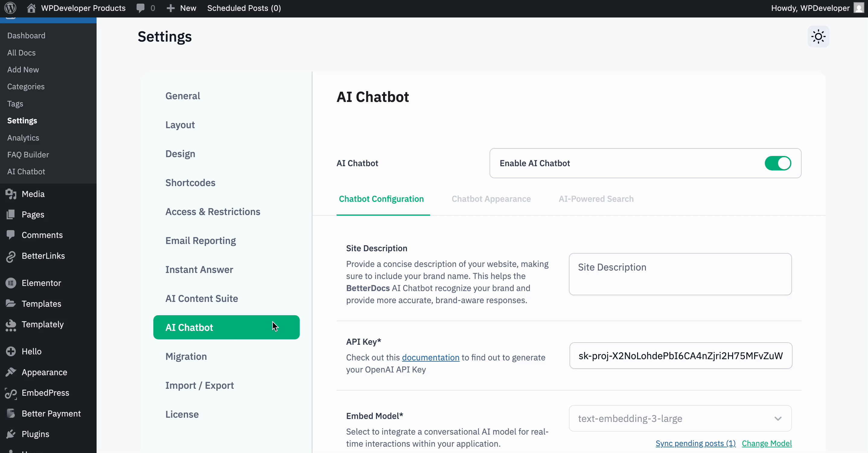The width and height of the screenshot is (868, 453).
Task: Click the WPDeveloper user avatar
Action: (x=858, y=8)
